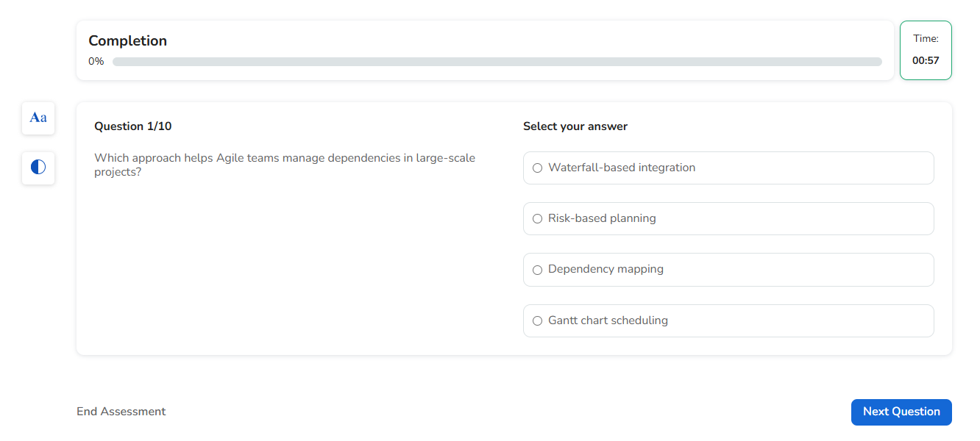
Task: Choose the Risk-based planning radio button
Action: click(537, 219)
